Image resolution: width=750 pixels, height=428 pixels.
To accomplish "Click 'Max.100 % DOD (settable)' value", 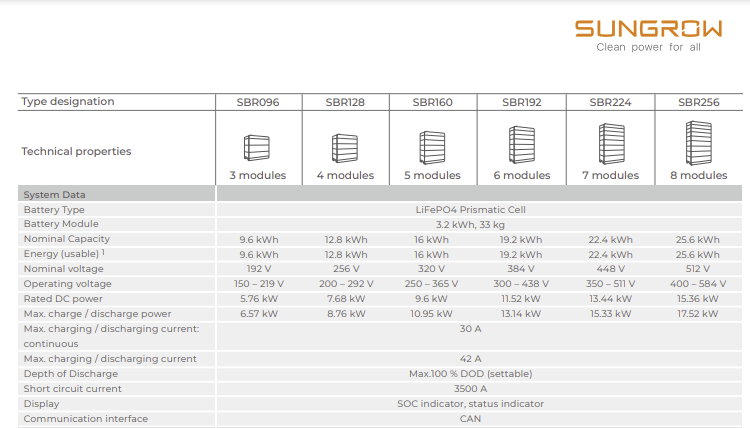I will pos(470,373).
